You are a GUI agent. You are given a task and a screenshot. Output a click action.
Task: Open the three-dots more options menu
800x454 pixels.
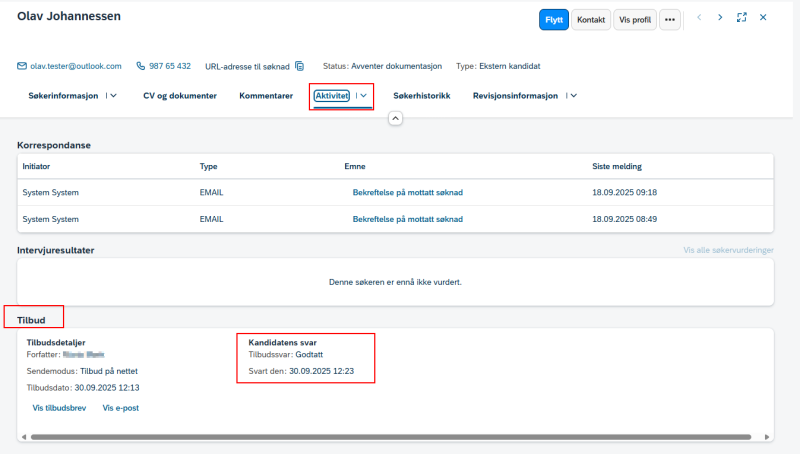click(670, 20)
